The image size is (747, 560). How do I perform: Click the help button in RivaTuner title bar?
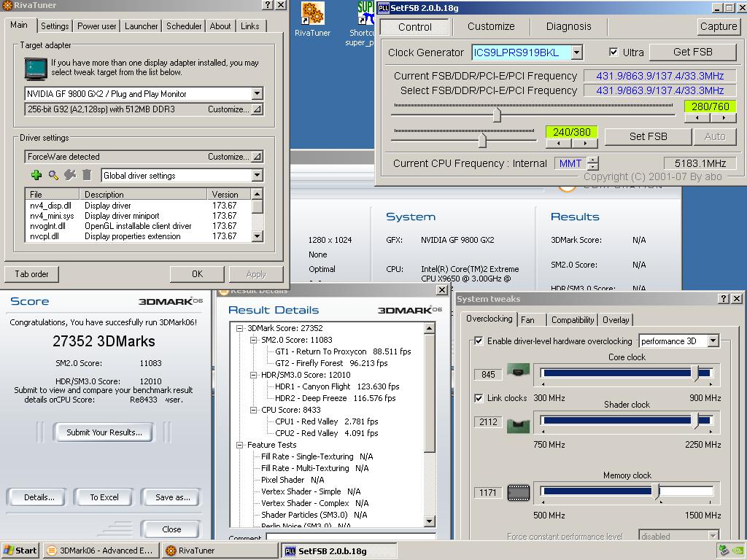(x=268, y=5)
